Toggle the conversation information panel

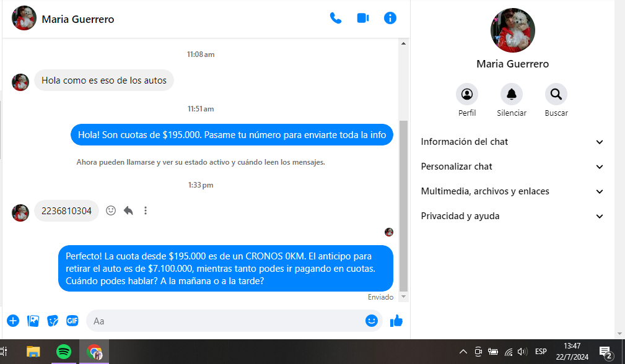click(x=390, y=18)
